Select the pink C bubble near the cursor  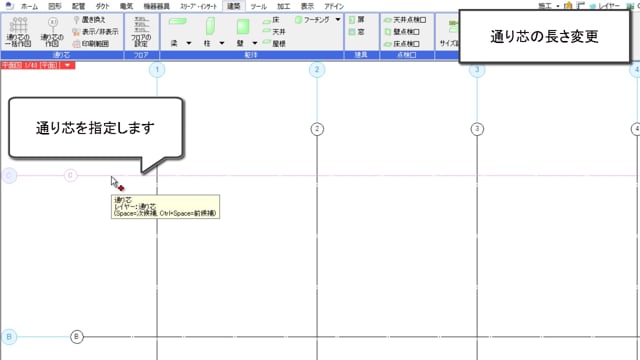[71, 176]
